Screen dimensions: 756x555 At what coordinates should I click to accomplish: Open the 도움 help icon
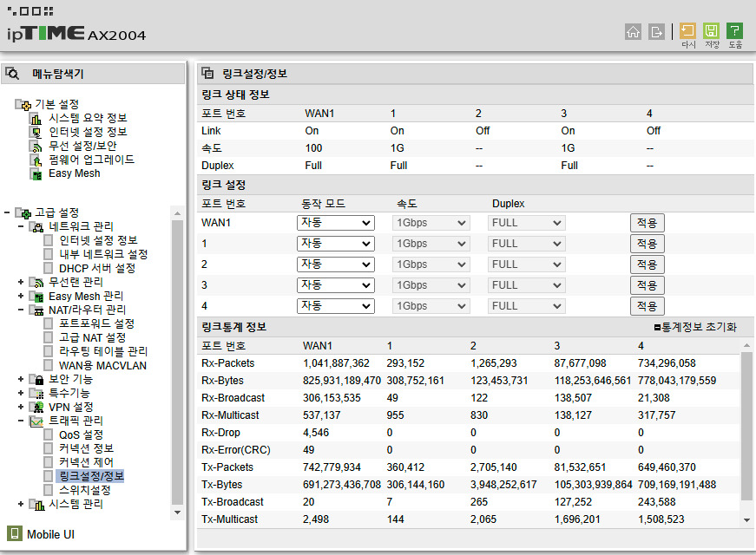point(735,31)
